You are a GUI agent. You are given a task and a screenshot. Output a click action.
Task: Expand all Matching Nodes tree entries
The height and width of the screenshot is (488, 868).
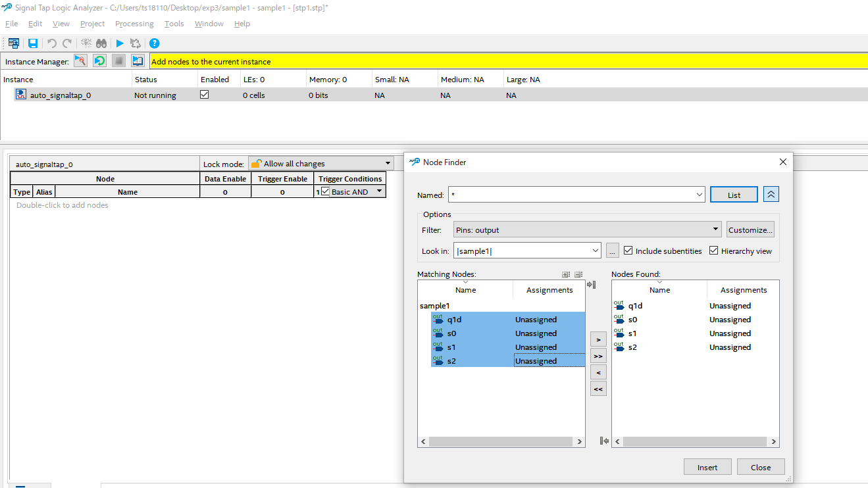565,274
